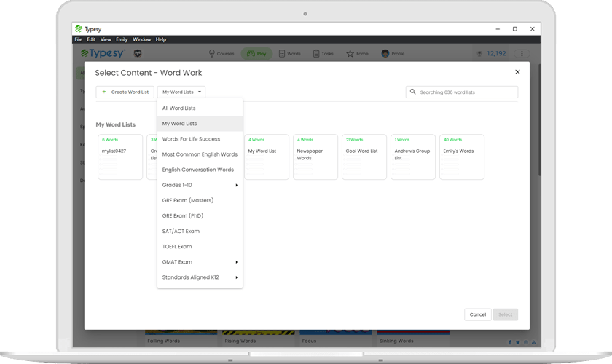This screenshot has width=612, height=364.
Task: Open the Emily menu
Action: (x=122, y=39)
